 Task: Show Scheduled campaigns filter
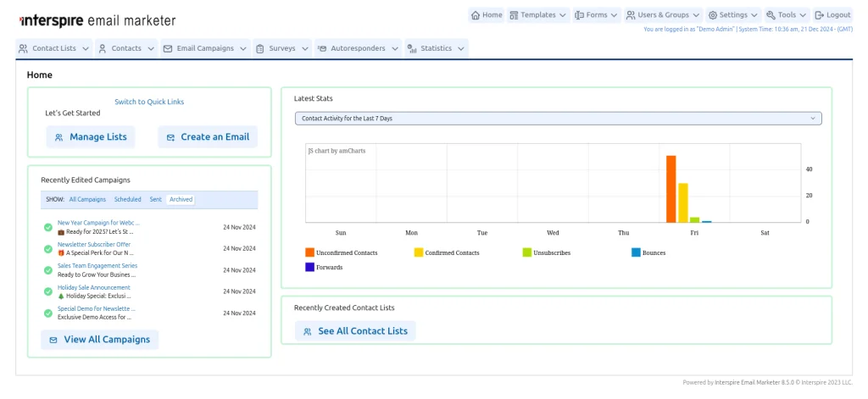tap(128, 199)
